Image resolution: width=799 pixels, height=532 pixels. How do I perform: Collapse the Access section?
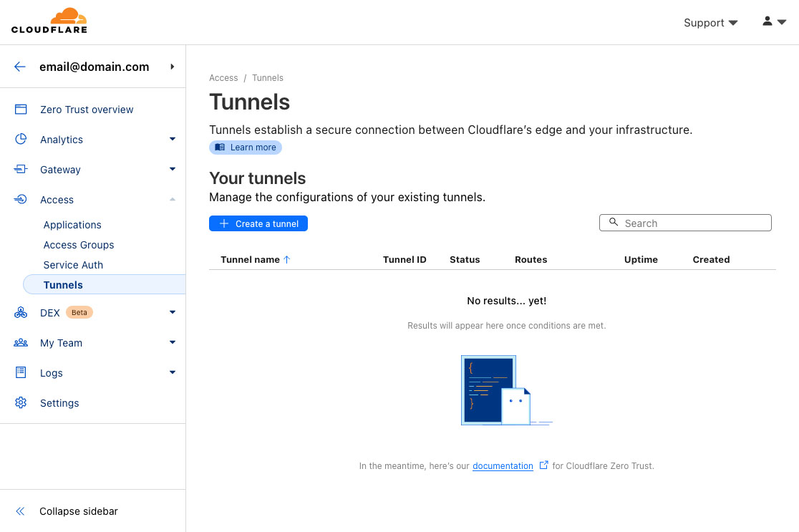pyautogui.click(x=172, y=200)
